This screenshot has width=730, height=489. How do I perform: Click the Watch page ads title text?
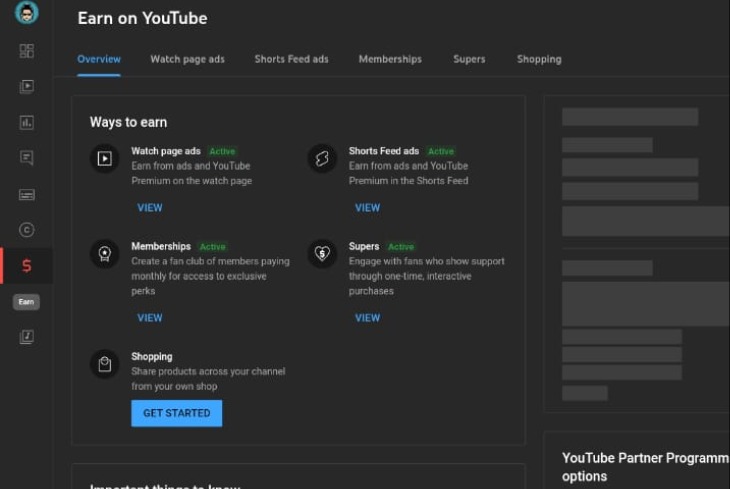pos(166,151)
